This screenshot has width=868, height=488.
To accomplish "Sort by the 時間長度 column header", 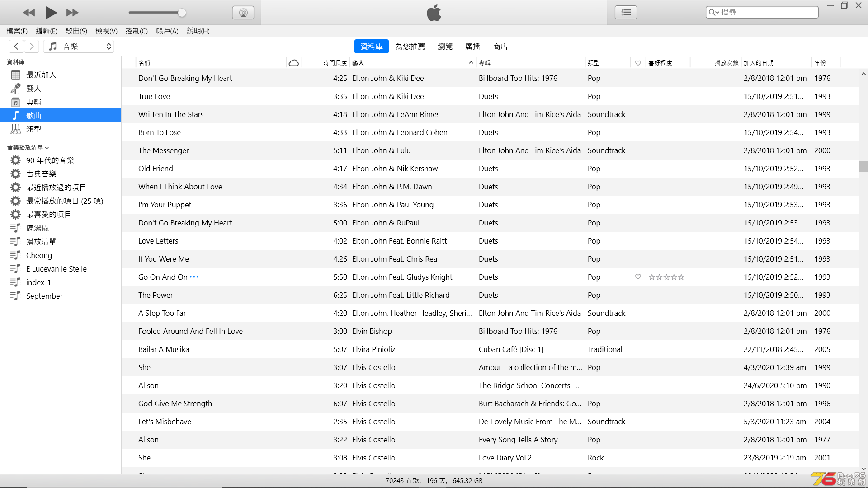I will click(325, 63).
